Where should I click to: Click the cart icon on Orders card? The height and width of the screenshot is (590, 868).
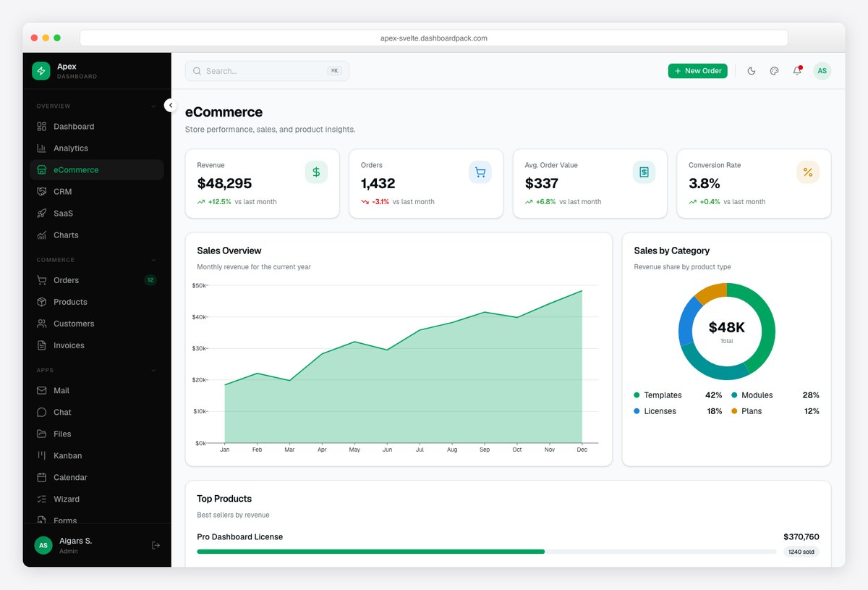click(480, 172)
